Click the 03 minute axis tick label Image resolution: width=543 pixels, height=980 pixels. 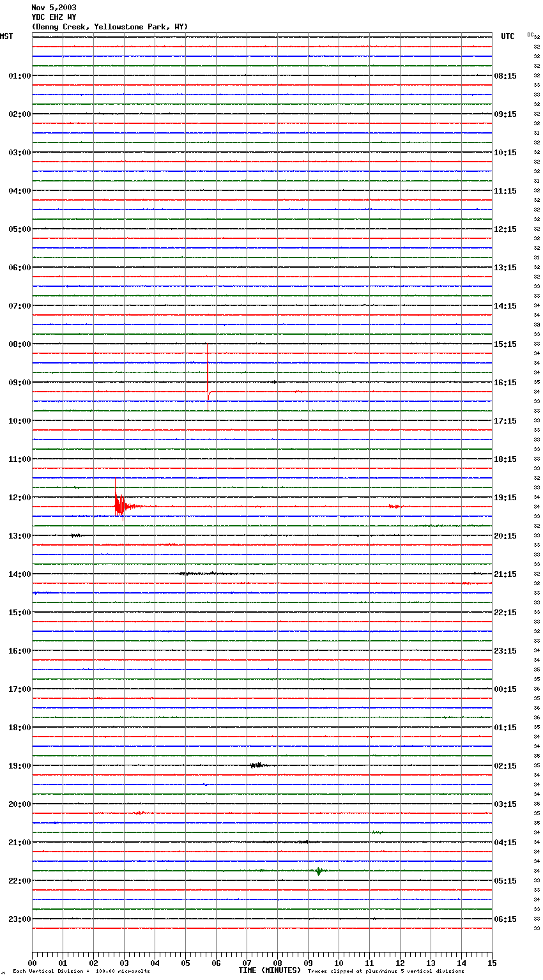[x=124, y=963]
